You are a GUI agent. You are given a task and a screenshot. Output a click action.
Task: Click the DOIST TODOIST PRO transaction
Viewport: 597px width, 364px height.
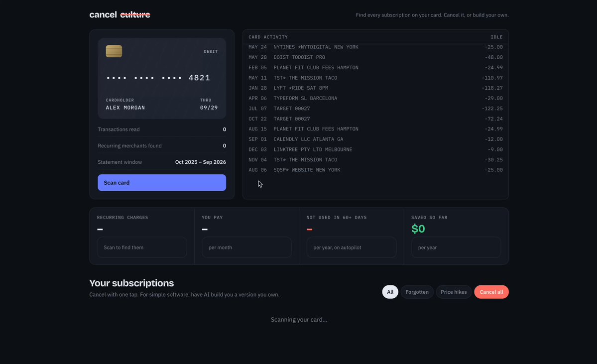[x=375, y=57]
